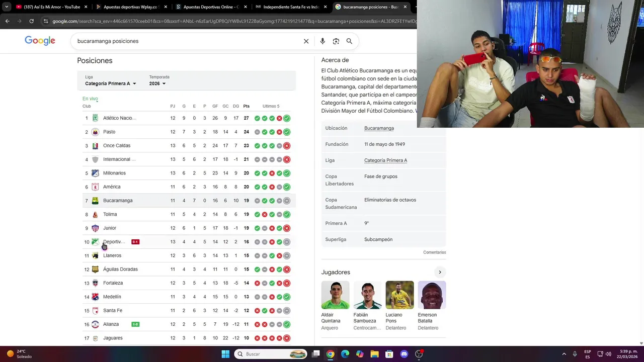
Task: Click the magnifier search icon
Action: click(349, 41)
